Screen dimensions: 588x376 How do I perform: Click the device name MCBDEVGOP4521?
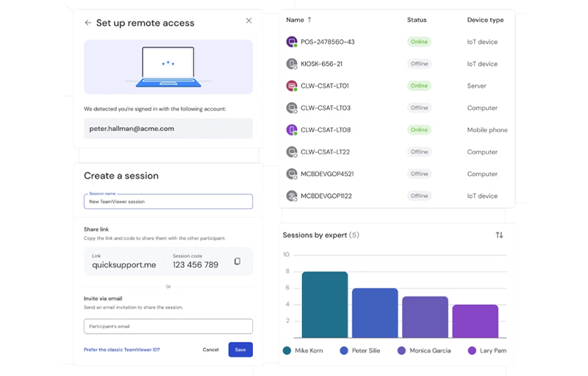[x=327, y=174]
